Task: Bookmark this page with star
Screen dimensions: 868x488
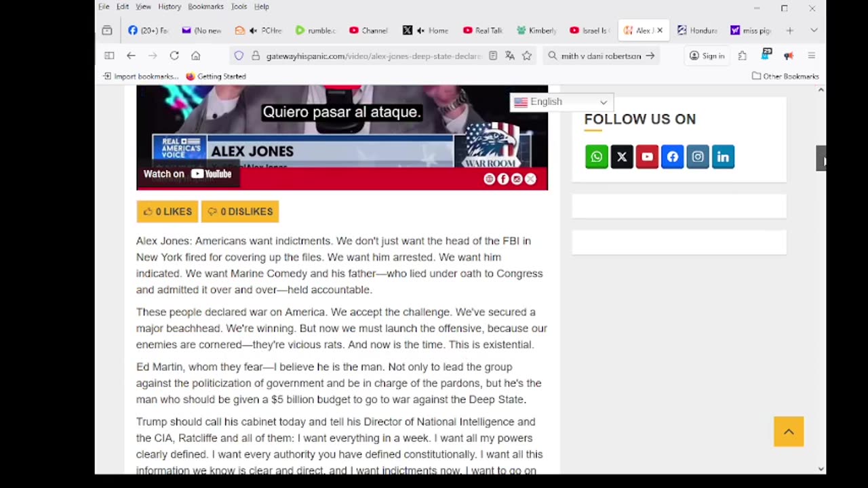Action: click(527, 56)
